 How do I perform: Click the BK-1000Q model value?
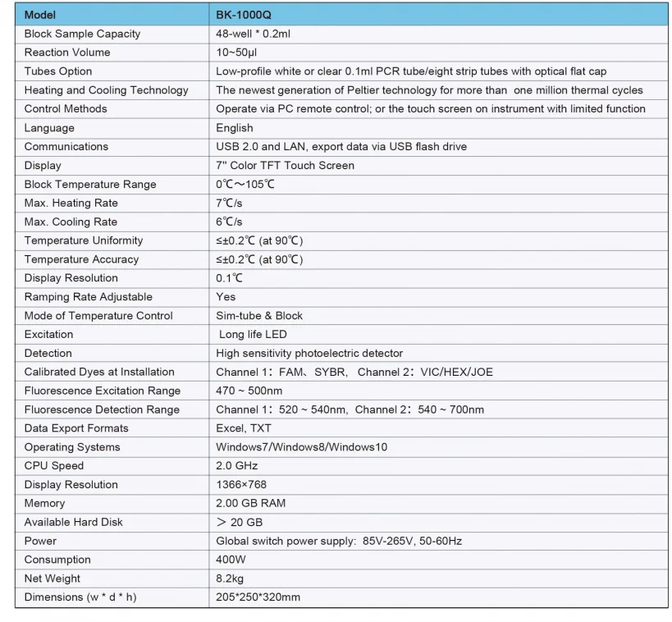240,15
